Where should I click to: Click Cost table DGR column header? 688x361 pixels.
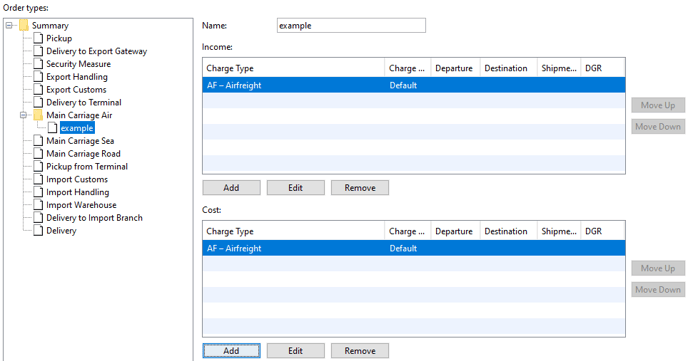pyautogui.click(x=602, y=232)
